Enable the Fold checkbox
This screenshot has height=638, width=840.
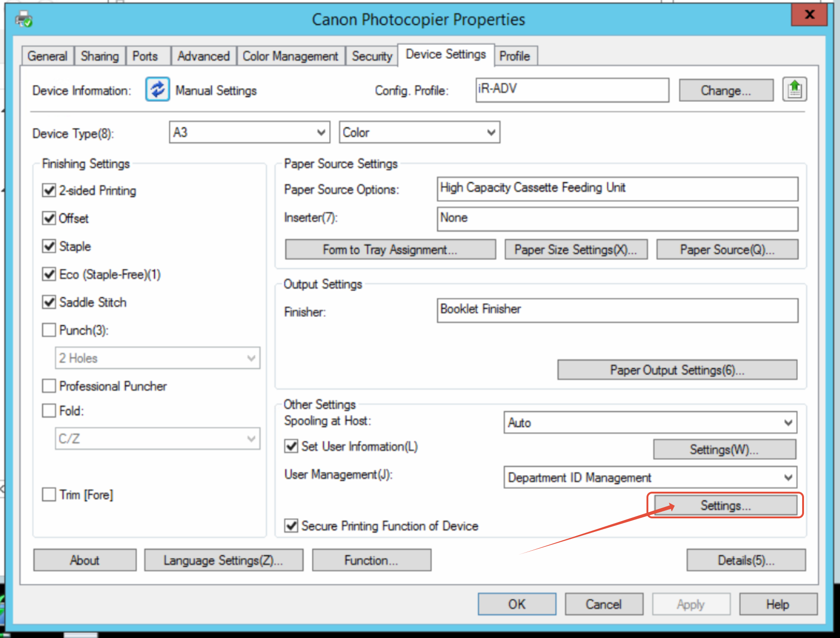click(49, 411)
